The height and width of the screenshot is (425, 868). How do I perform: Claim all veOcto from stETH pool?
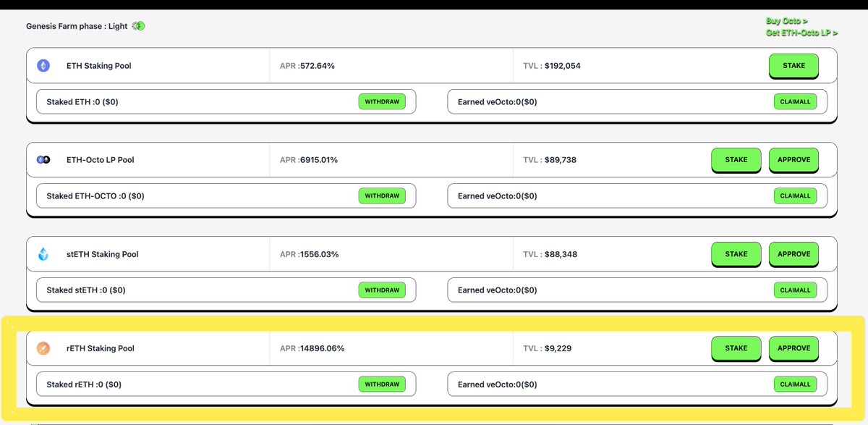coord(795,290)
